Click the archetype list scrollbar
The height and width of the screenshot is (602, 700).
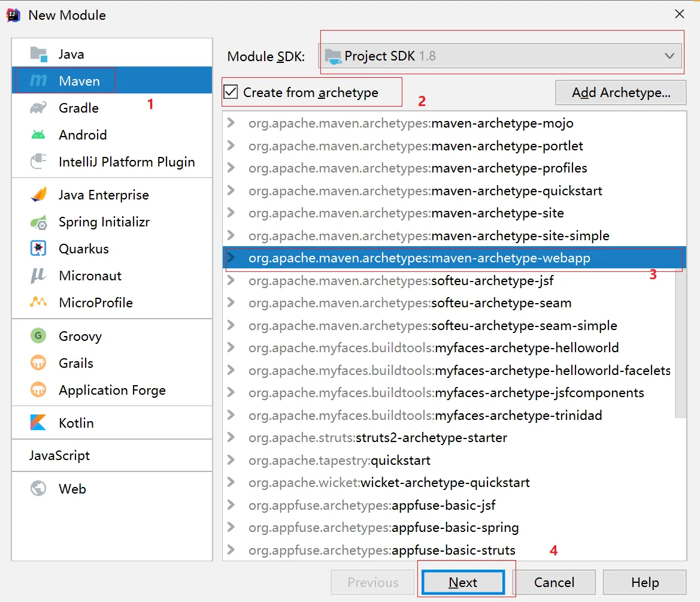tap(680, 341)
